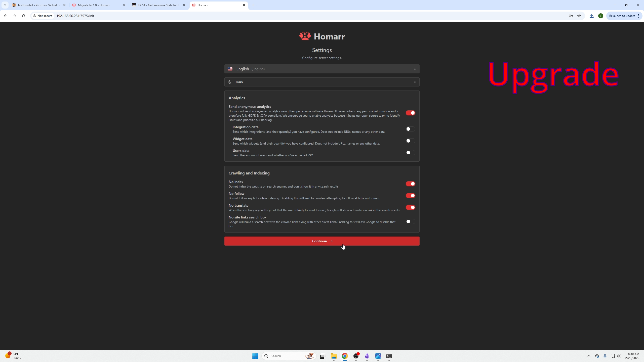Open the tab search dropdown arrow
Screen dimensions: 644x362
[x=5, y=5]
